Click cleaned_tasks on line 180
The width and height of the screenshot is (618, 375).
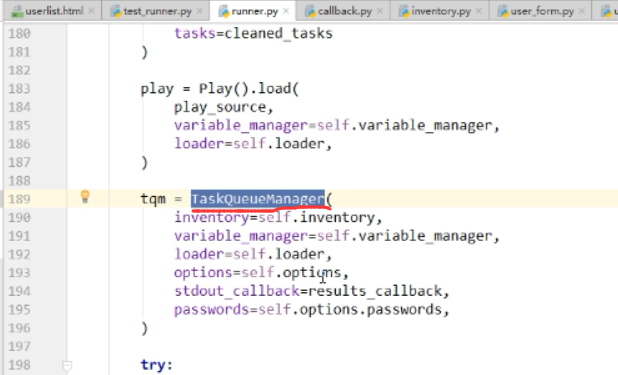[x=279, y=34]
